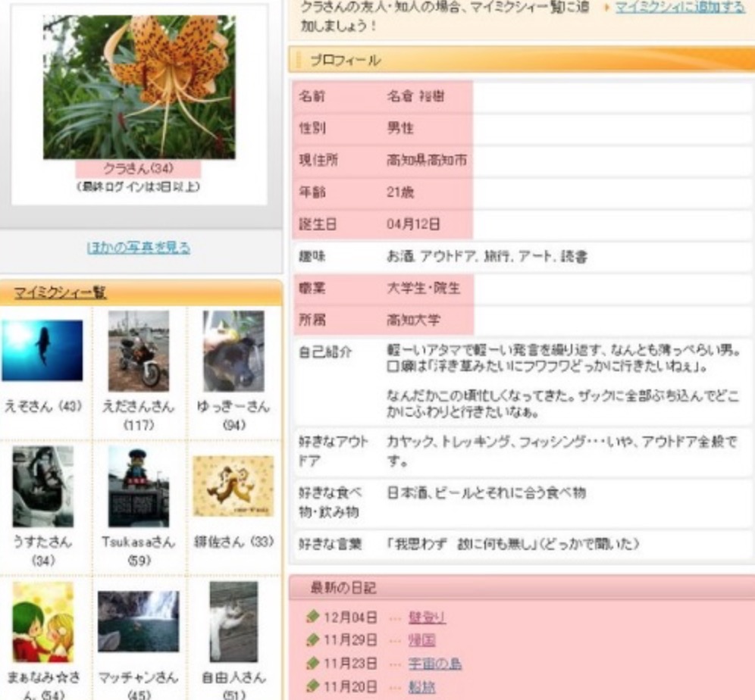Select えださんさん's motorcycle avatar

139,350
